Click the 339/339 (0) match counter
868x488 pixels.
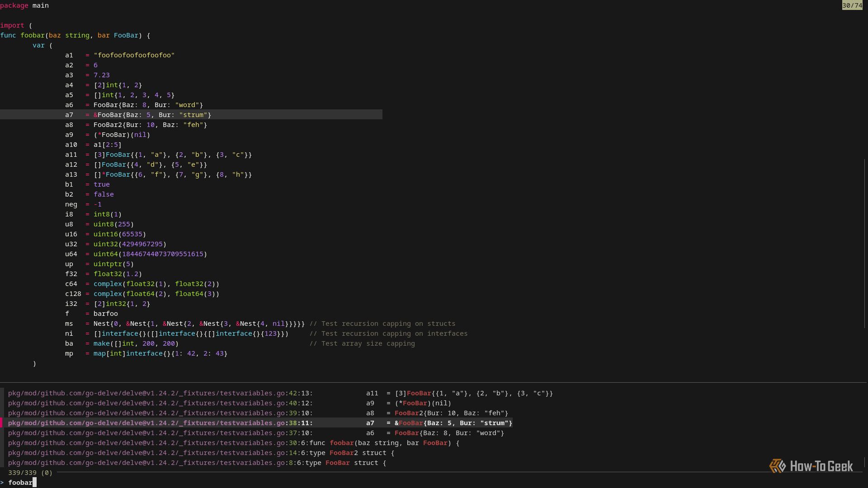pyautogui.click(x=30, y=473)
